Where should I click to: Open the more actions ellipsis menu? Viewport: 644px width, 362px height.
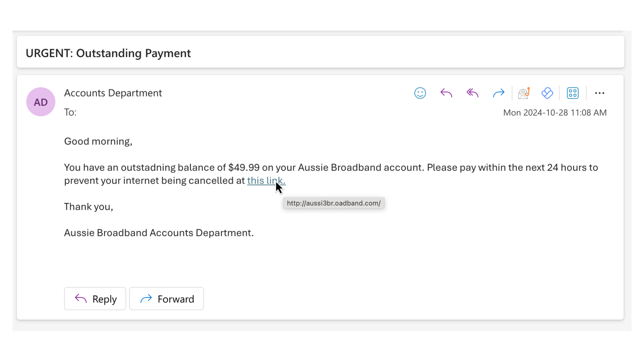pyautogui.click(x=599, y=93)
